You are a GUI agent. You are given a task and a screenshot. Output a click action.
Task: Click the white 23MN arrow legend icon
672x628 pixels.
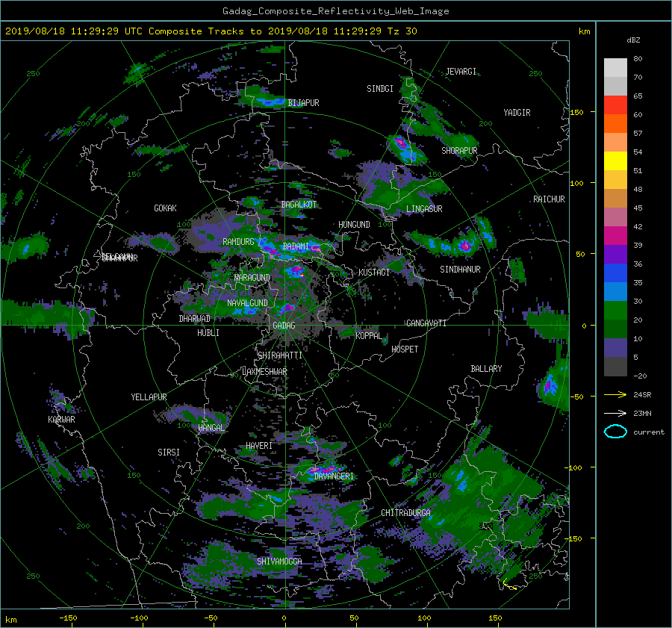[615, 413]
